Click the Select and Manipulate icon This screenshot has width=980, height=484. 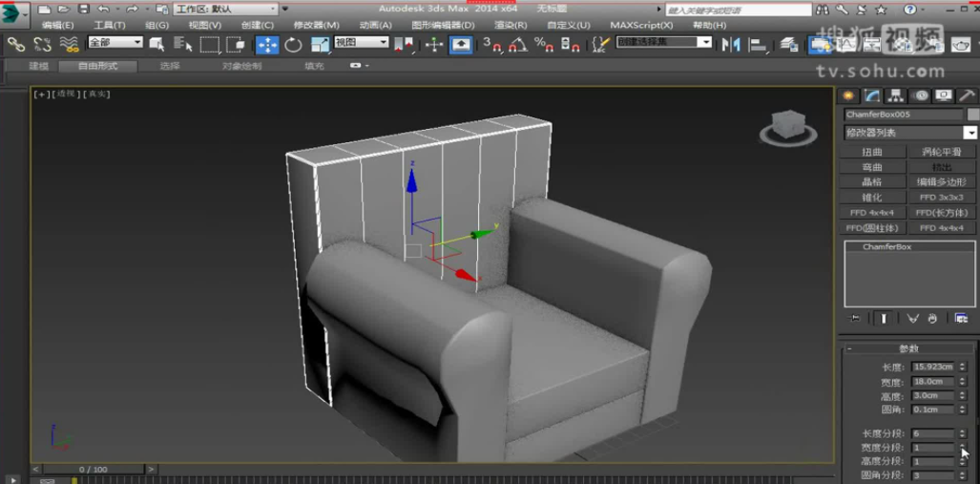coord(434,45)
